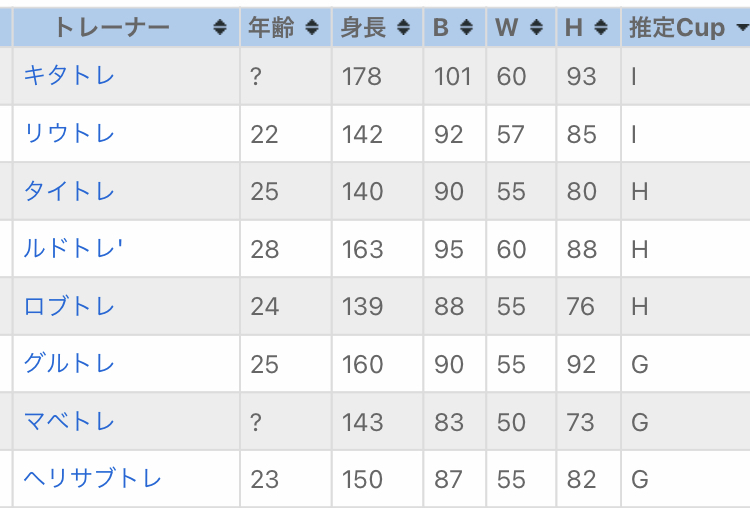Click the 推定Cup header label
Viewport: 750px width, 508px height.
pyautogui.click(x=676, y=28)
